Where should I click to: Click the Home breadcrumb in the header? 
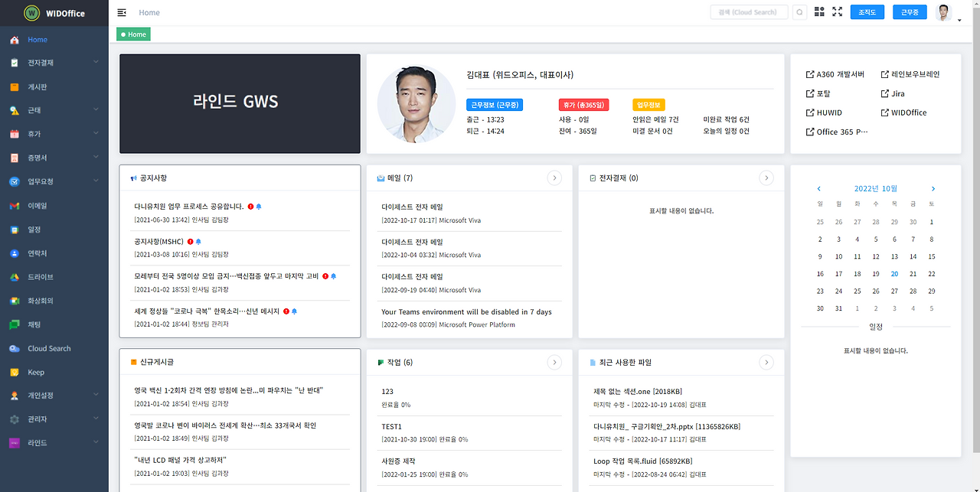pos(149,12)
